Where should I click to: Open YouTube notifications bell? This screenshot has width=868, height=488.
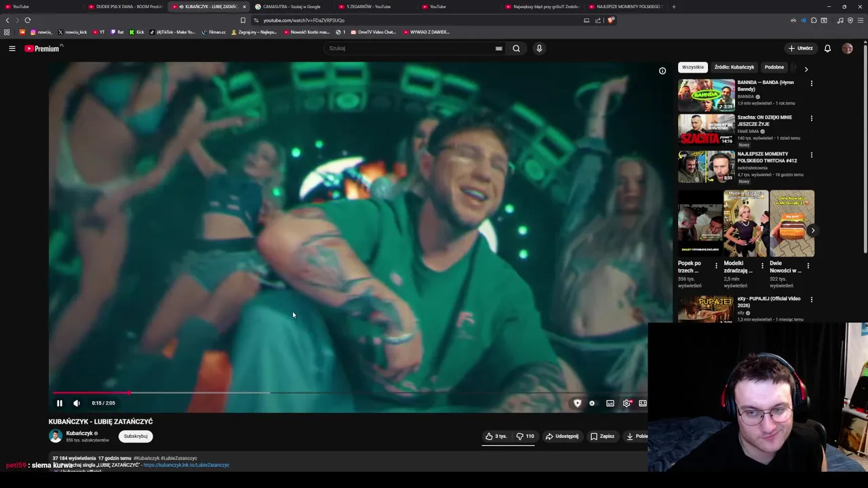click(x=827, y=48)
